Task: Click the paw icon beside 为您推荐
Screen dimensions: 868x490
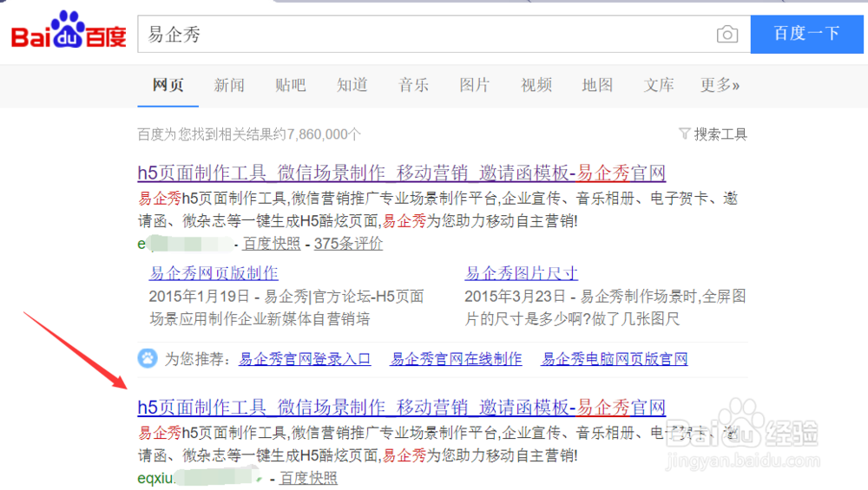Action: [x=148, y=358]
